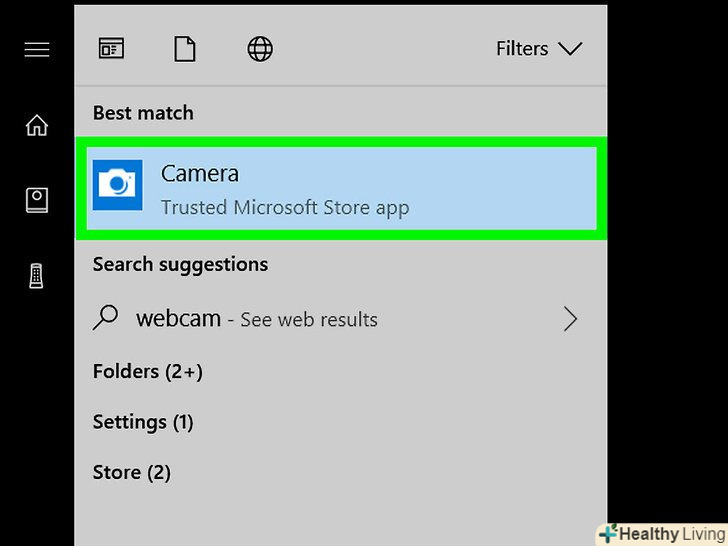The width and height of the screenshot is (728, 546).
Task: Click the Search suggestions heading
Action: (x=180, y=264)
